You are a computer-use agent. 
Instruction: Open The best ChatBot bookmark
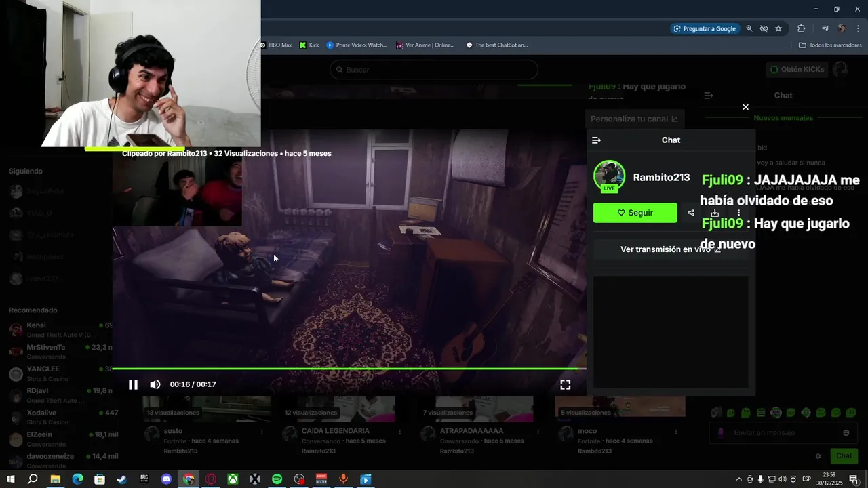click(x=497, y=45)
